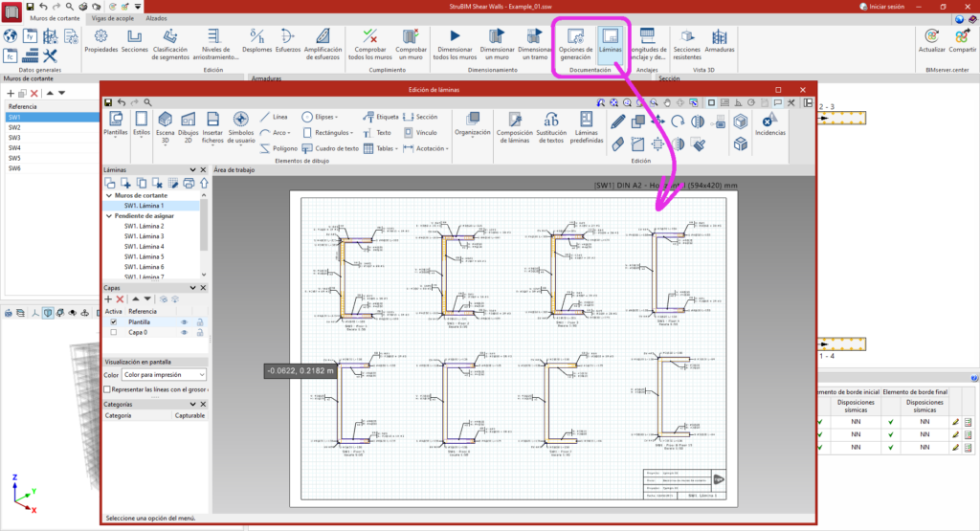980x531 pixels.
Task: Toggle visibility eye of Capa 0 layer
Action: point(185,332)
